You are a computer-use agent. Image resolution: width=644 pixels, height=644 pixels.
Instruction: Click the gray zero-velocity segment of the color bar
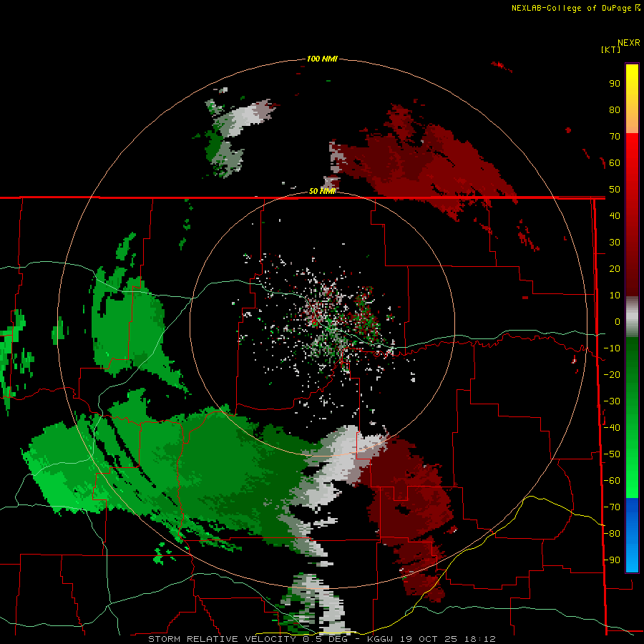pos(632,317)
